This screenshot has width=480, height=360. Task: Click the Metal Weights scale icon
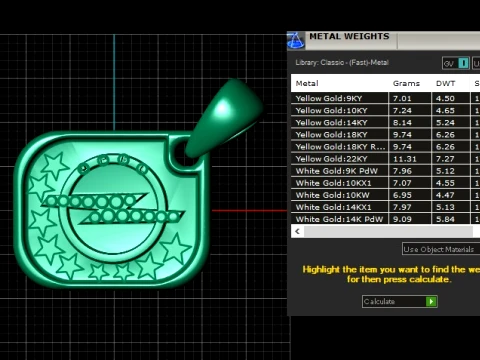(295, 41)
